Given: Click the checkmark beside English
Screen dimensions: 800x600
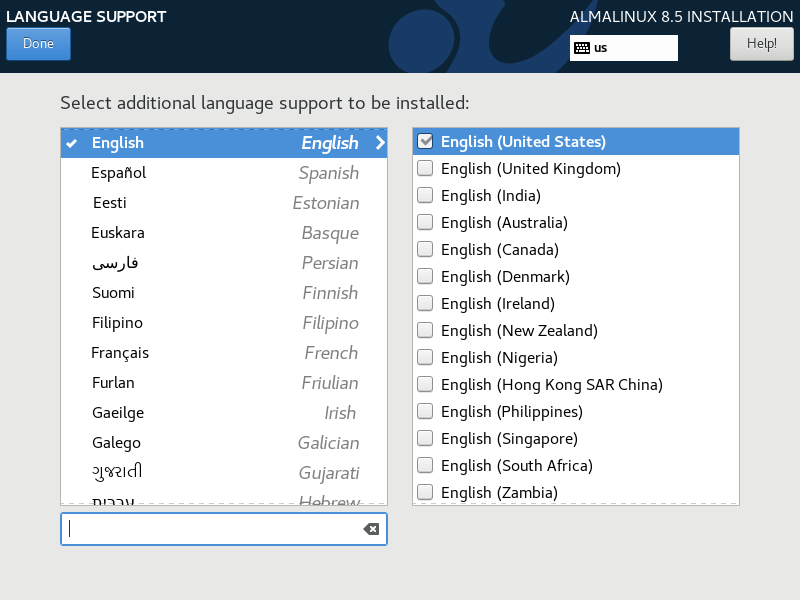Looking at the screenshot, I should 71,143.
